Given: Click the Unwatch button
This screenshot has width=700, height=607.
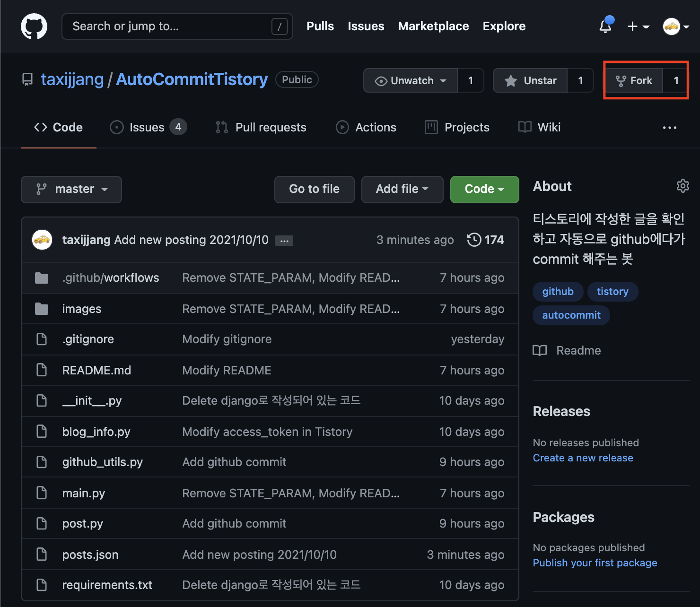Looking at the screenshot, I should pyautogui.click(x=411, y=80).
